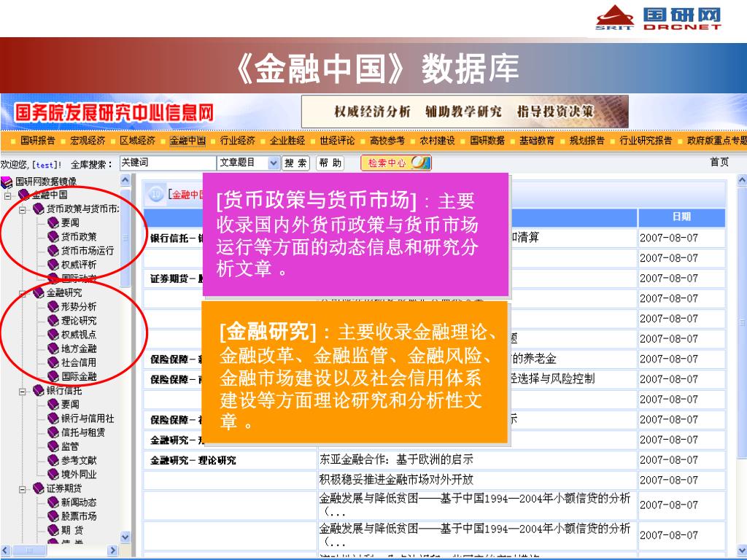
Task: Click the book icon beside 货币市场运行
Action: (53, 251)
